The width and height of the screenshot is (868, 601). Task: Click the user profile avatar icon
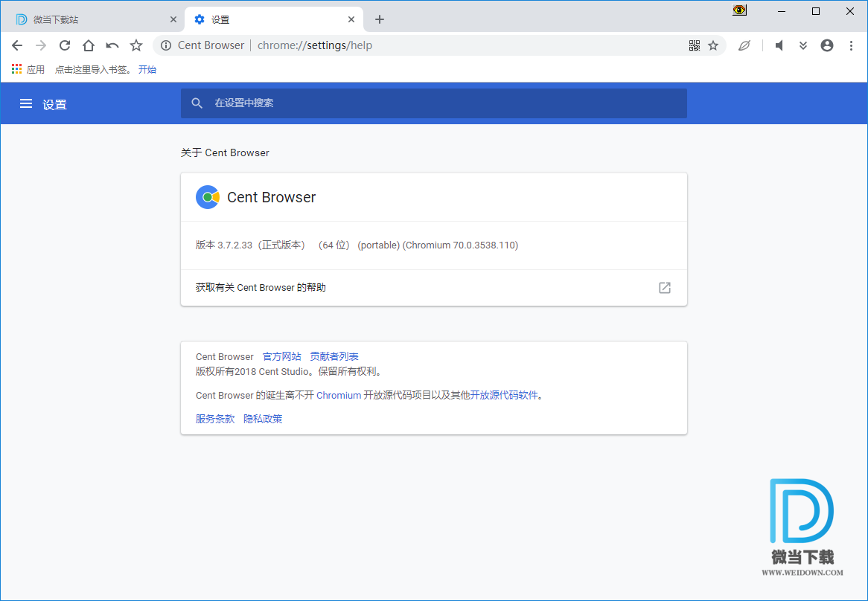point(826,45)
